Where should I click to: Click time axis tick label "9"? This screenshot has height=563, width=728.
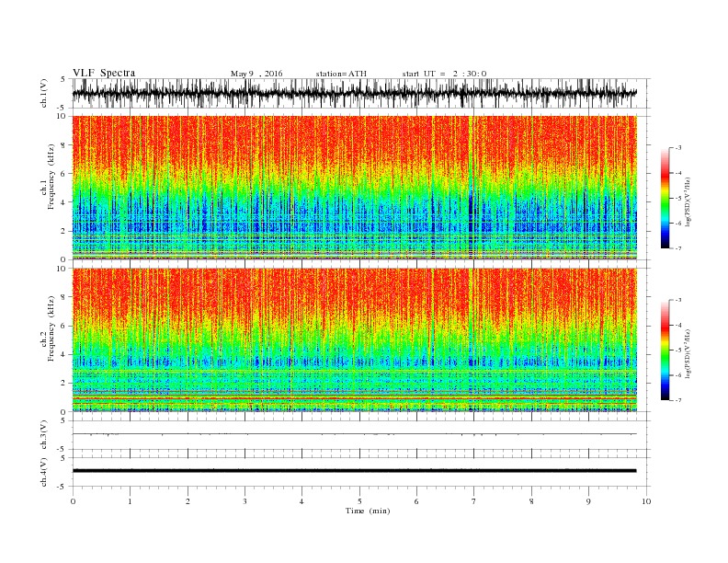tap(588, 501)
